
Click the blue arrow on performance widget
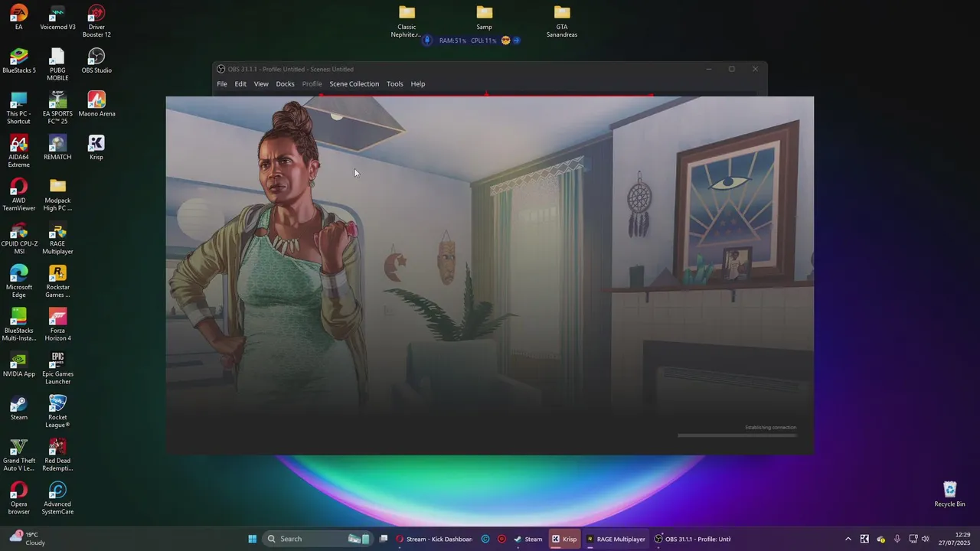(517, 41)
